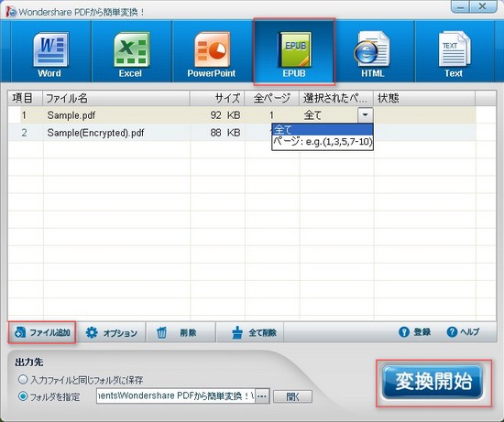
Task: Click 状態 column header
Action: click(424, 98)
